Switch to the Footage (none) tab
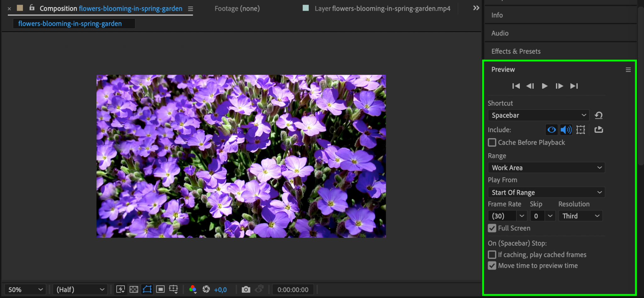Image resolution: width=644 pixels, height=298 pixels. pyautogui.click(x=237, y=8)
